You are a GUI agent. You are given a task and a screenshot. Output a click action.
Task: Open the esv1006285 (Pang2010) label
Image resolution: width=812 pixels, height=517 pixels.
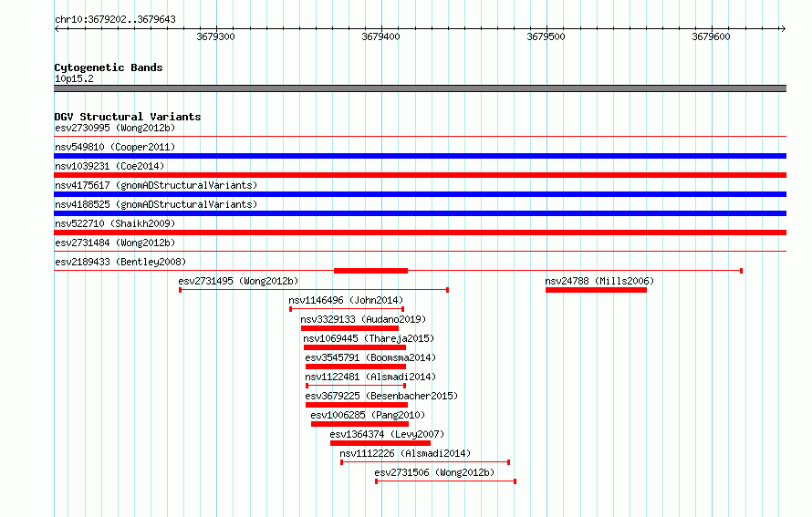pyautogui.click(x=368, y=415)
